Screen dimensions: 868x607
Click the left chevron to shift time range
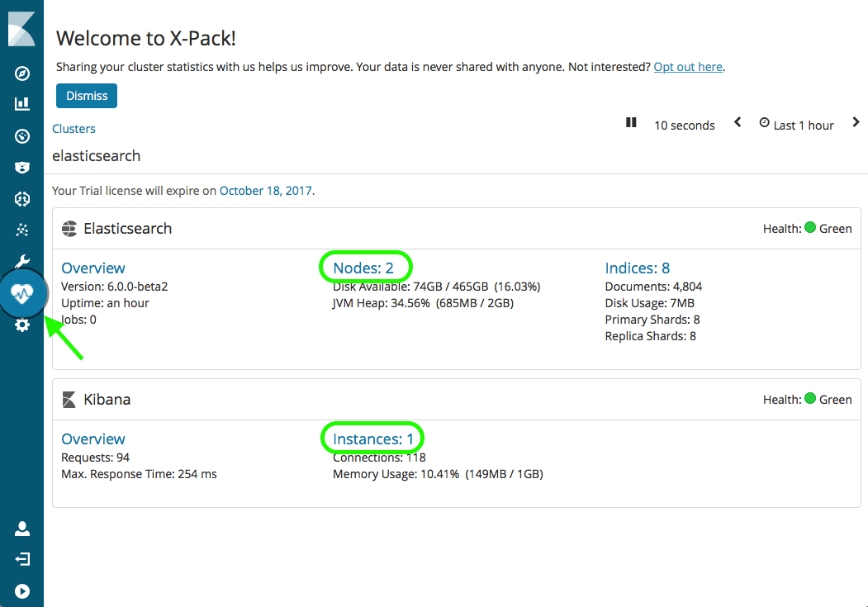[x=737, y=122]
